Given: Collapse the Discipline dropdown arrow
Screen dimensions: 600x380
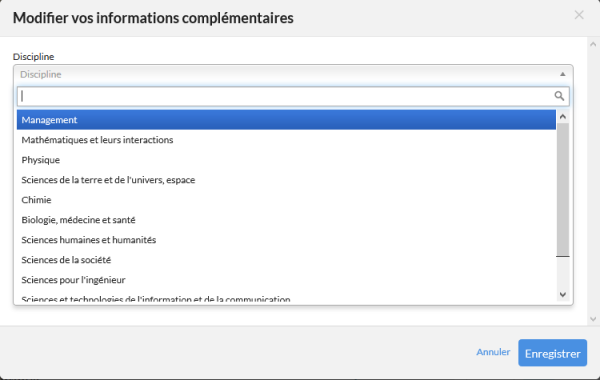Looking at the screenshot, I should [562, 74].
